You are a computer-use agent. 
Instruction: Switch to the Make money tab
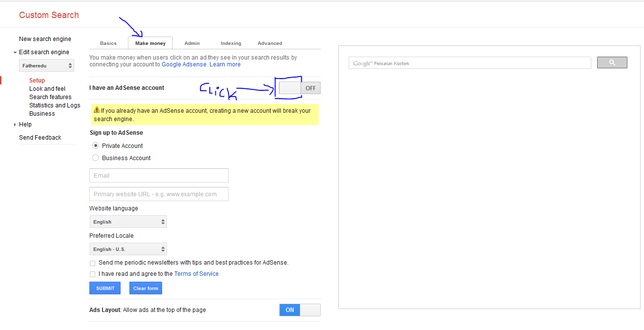tap(150, 43)
